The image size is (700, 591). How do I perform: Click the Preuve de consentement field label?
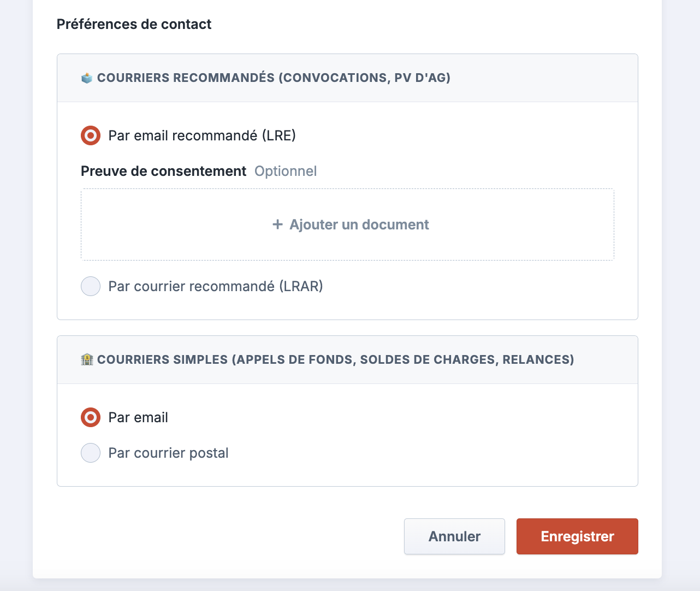(163, 171)
